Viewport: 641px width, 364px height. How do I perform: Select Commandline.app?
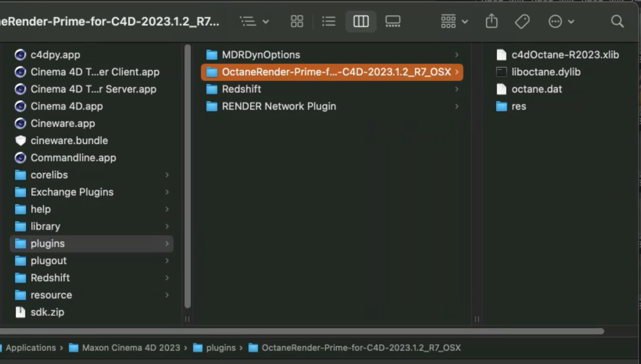tap(92, 158)
